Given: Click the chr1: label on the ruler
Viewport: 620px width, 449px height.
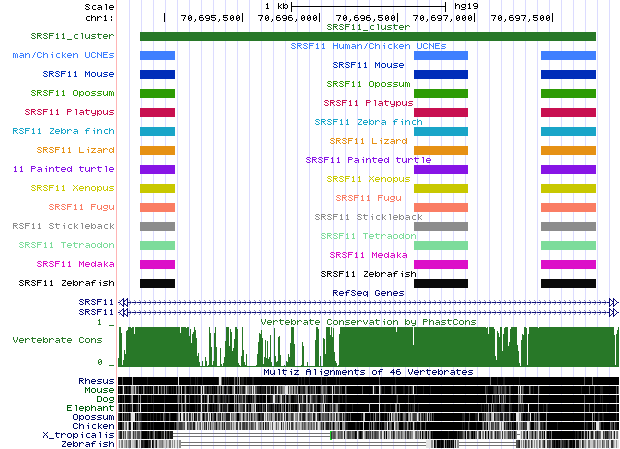Looking at the screenshot, I should click(99, 18).
